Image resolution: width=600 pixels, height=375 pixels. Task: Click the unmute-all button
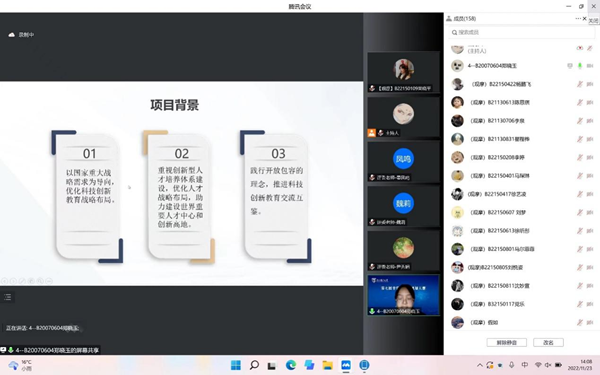click(x=507, y=342)
